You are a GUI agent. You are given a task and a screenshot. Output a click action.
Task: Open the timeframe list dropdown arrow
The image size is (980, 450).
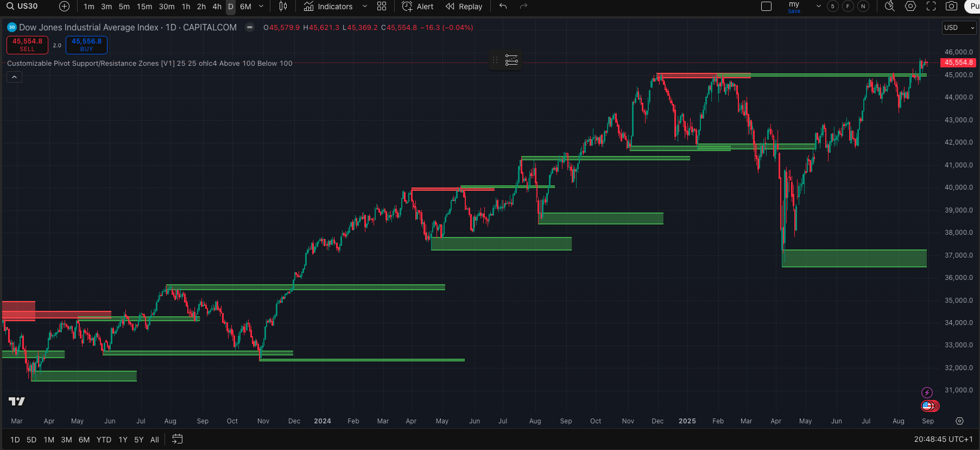(x=261, y=7)
